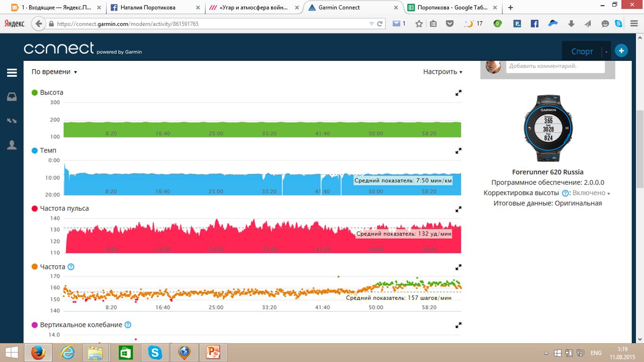Click the sync arrows icon in sidebar
Screen dimensions: 644x362
12,121
